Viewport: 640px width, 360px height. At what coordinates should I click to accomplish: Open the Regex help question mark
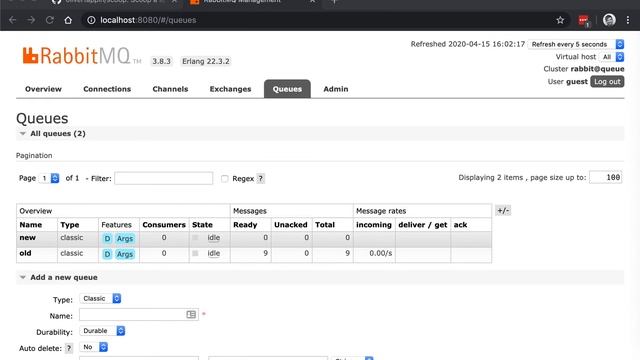coord(260,178)
